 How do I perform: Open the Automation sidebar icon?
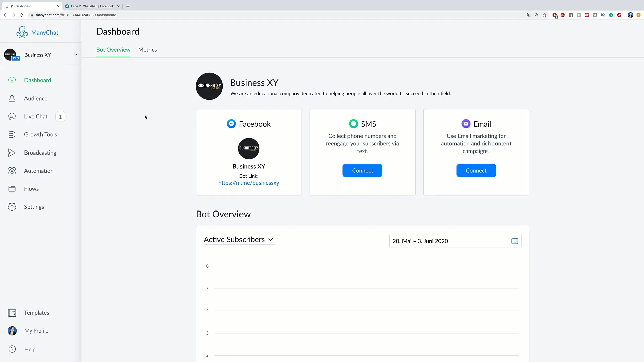click(12, 170)
